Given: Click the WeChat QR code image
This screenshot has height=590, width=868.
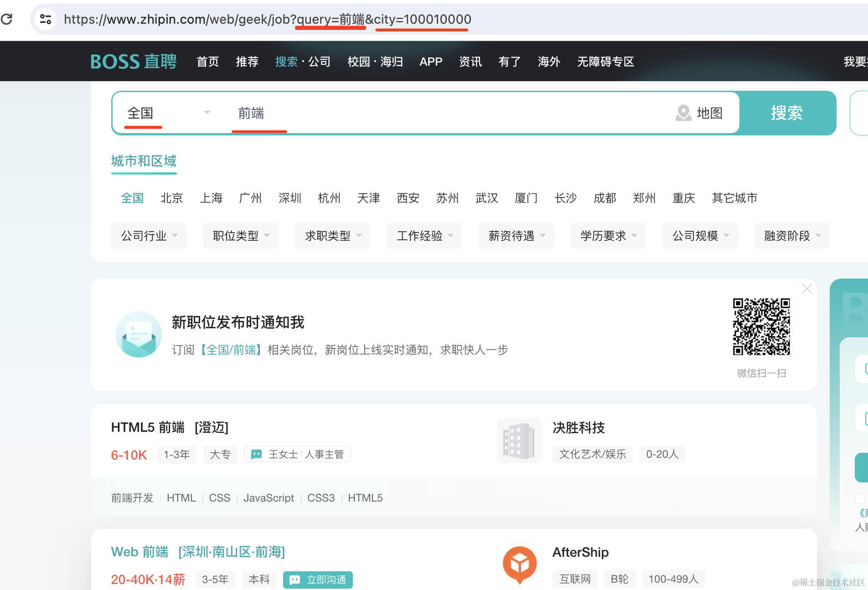Looking at the screenshot, I should point(761,326).
